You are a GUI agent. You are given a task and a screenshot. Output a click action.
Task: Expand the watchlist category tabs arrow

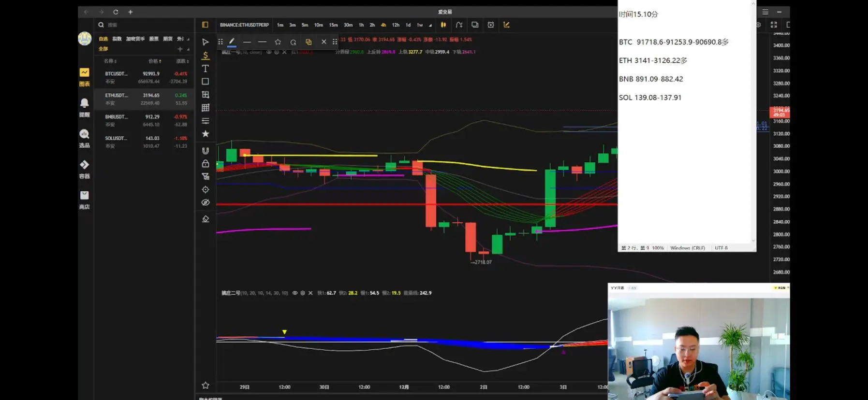tap(188, 39)
